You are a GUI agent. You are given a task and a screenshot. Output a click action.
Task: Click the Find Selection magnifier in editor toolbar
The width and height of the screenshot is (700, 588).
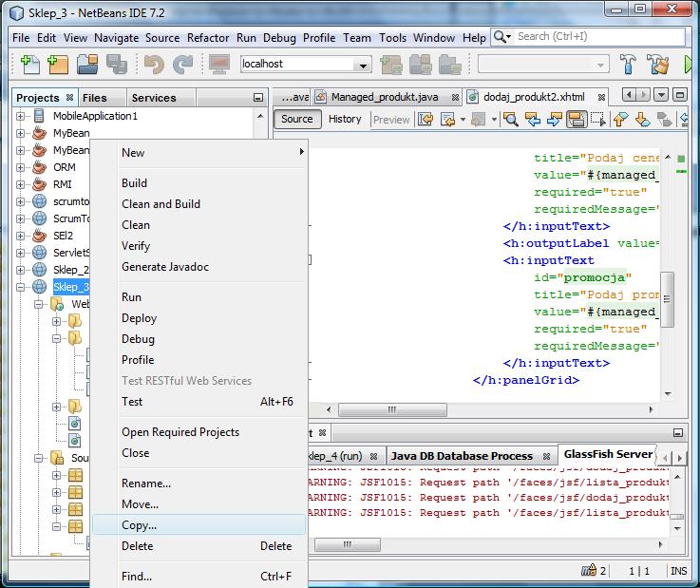pyautogui.click(x=511, y=119)
